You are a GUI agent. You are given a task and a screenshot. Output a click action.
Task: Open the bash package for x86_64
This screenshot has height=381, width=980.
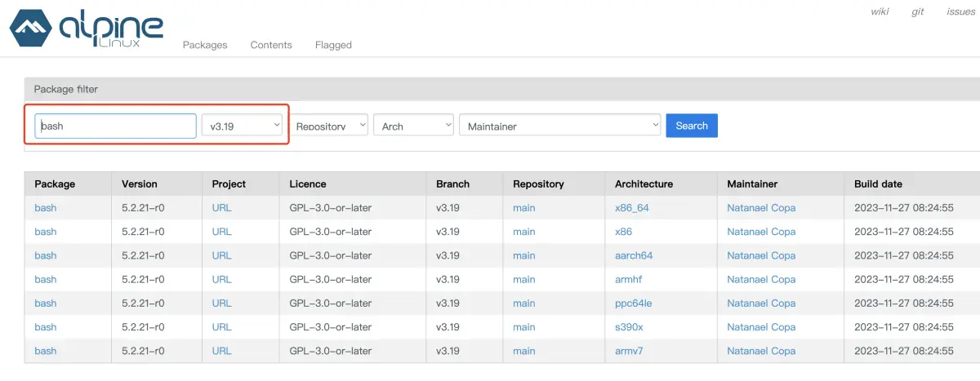pos(46,208)
